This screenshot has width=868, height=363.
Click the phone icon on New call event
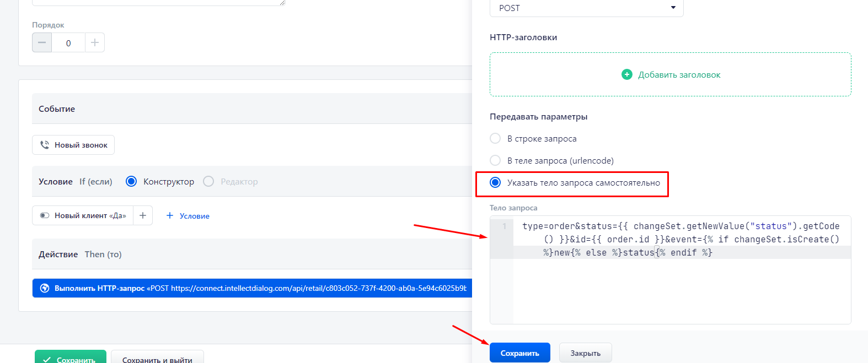point(45,145)
